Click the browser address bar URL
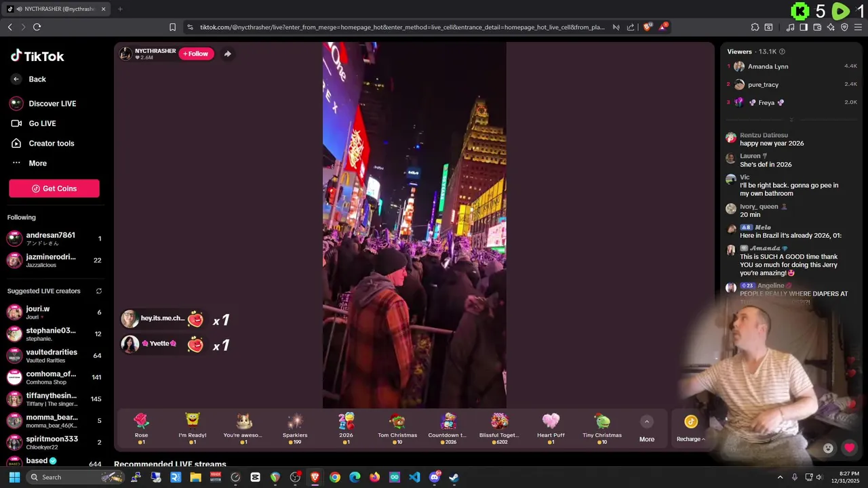The height and width of the screenshot is (488, 868). [x=402, y=27]
